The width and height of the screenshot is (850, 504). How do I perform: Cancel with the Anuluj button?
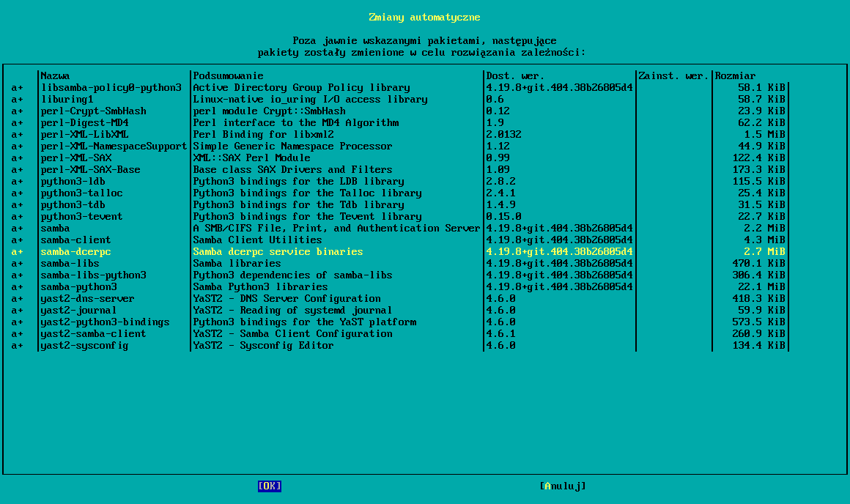coord(563,486)
